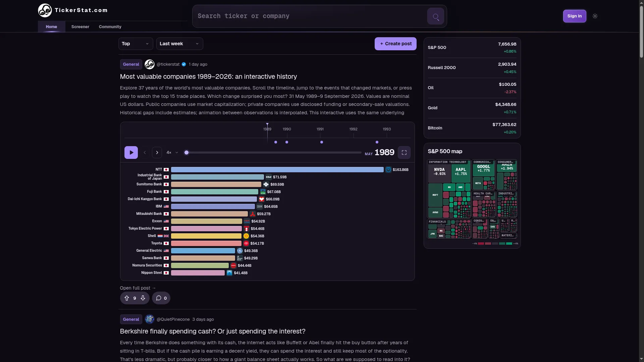Click the Sumitomo Bank logo icon

coord(266,184)
